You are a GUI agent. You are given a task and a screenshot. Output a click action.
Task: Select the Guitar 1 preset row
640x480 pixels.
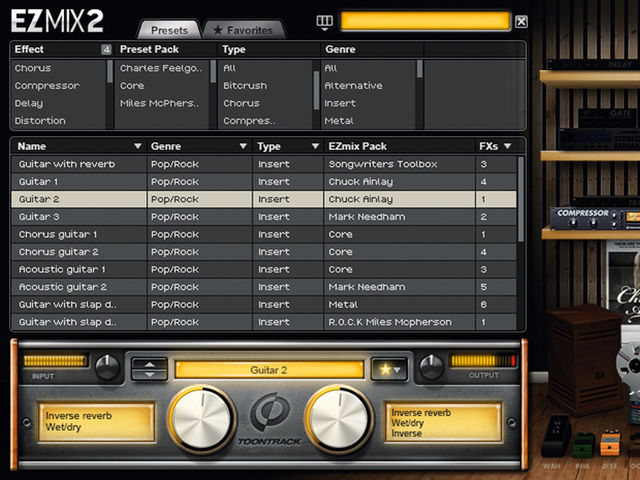point(264,182)
